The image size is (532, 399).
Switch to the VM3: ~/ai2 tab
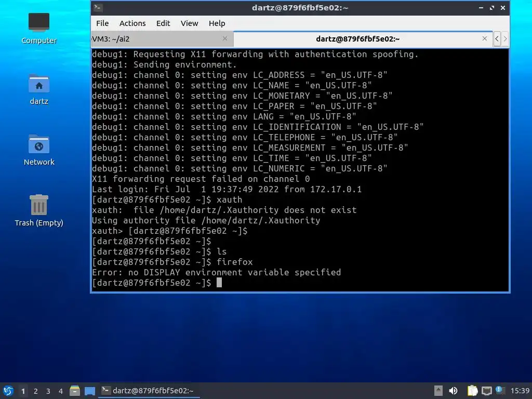[162, 39]
